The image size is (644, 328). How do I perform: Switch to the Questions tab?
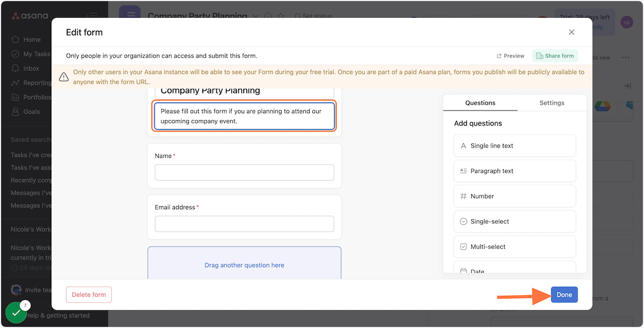point(480,103)
